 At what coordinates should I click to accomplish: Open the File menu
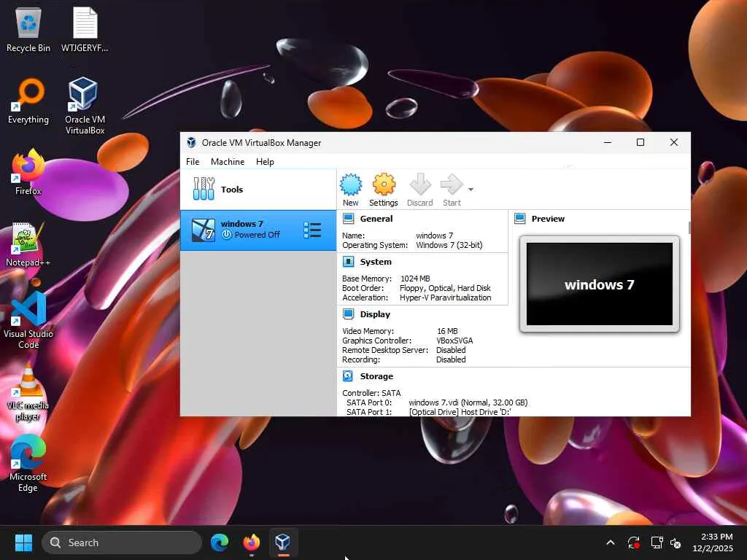coord(193,162)
